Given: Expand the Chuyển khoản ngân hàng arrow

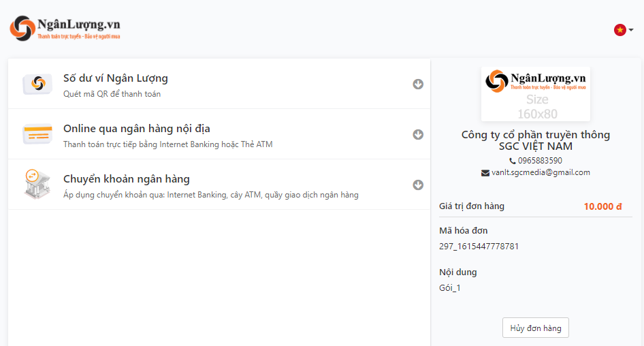Looking at the screenshot, I should coord(418,185).
